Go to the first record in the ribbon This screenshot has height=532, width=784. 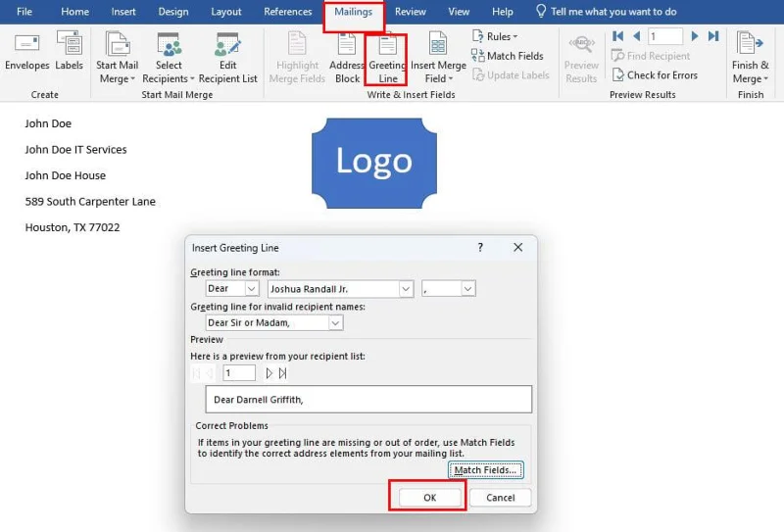point(617,36)
